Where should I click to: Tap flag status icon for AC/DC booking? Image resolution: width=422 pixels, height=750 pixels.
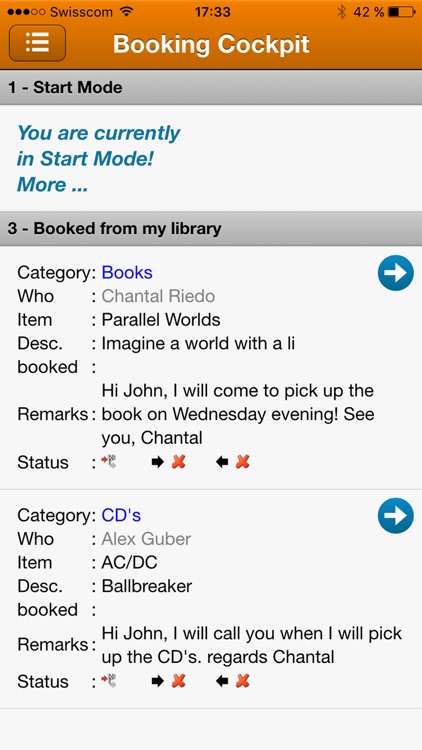pos(109,681)
